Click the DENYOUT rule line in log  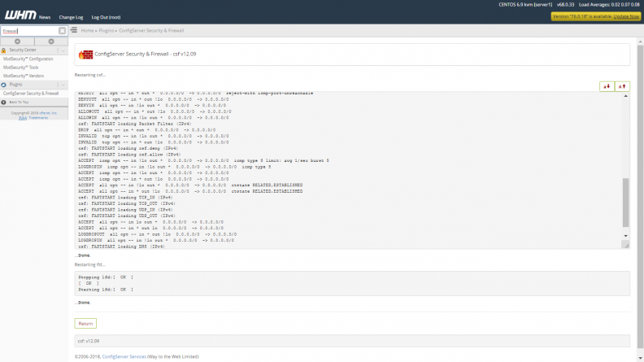pyautogui.click(x=153, y=99)
